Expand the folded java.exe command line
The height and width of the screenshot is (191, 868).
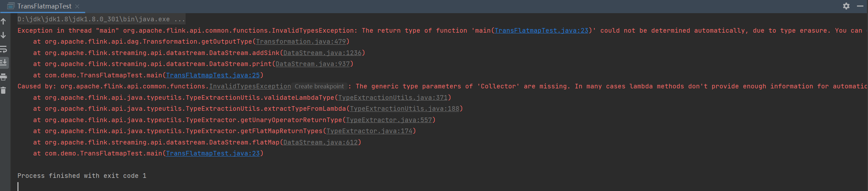point(180,19)
